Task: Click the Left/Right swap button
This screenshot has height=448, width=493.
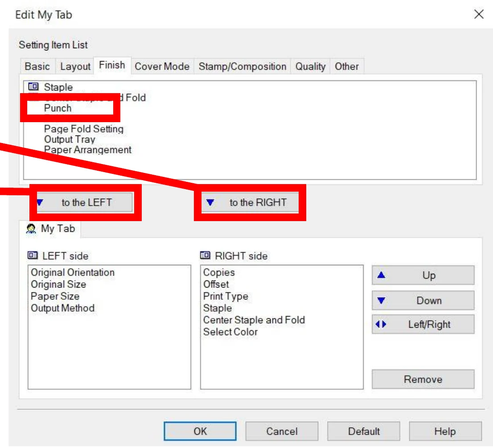Action: pyautogui.click(x=423, y=324)
